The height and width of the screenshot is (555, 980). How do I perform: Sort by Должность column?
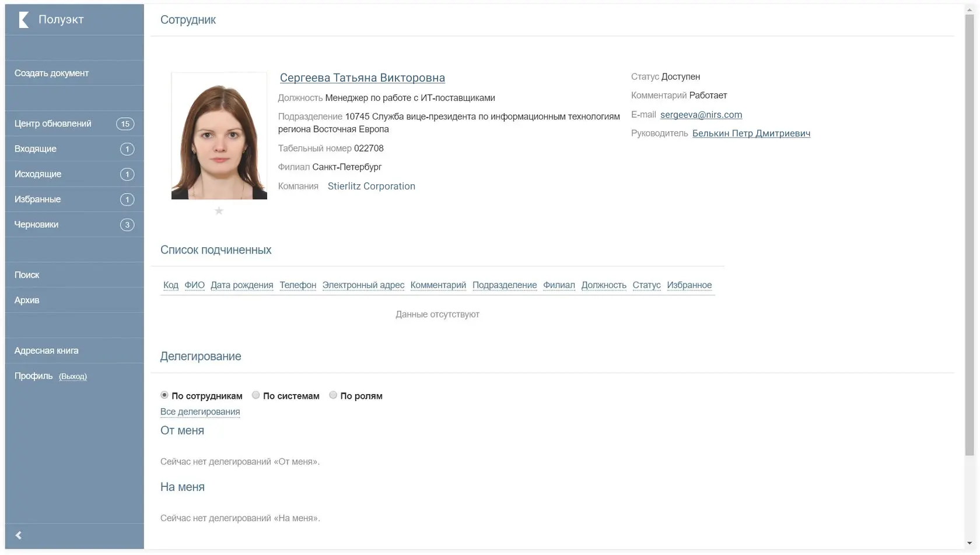(604, 285)
